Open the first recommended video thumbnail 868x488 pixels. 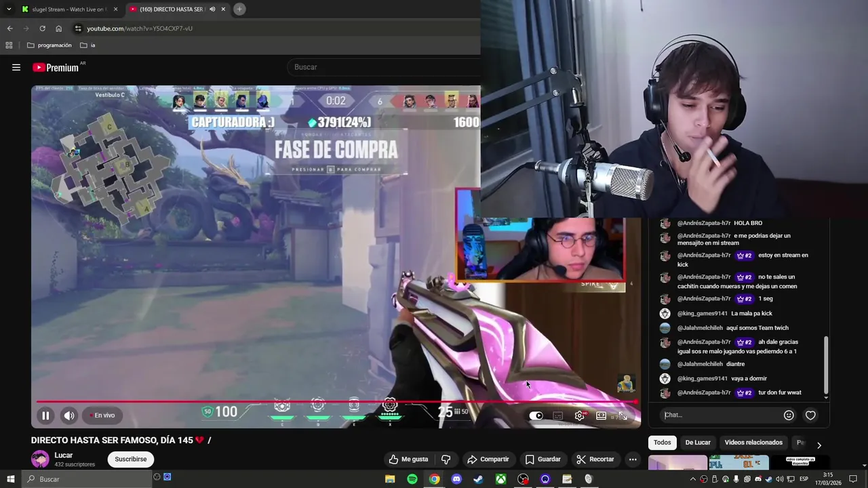tap(677, 463)
